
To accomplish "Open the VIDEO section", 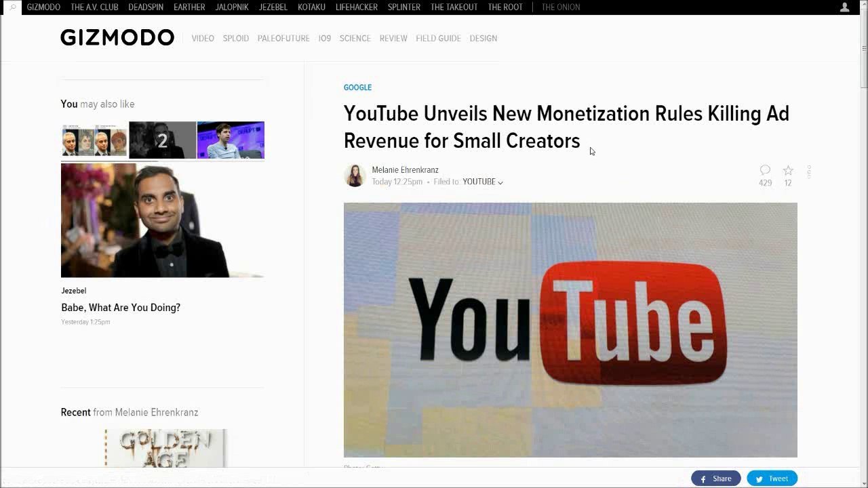I will click(203, 39).
